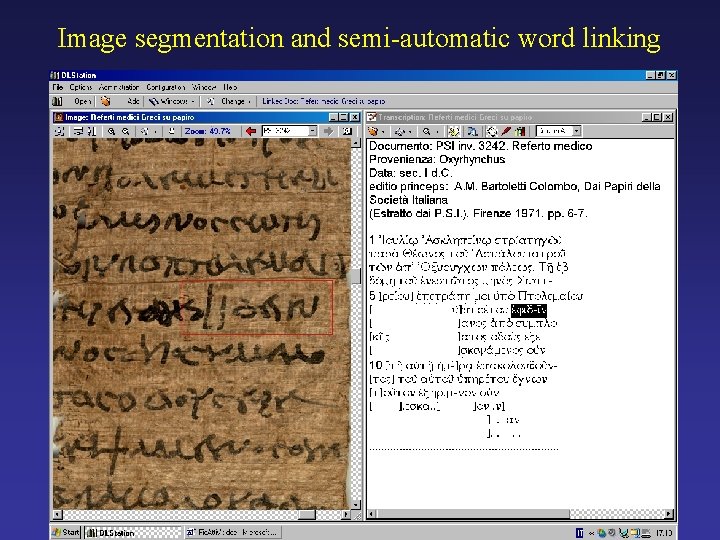Viewport: 720px width, 540px height.
Task: Click the Open toolbar button
Action: click(83, 101)
